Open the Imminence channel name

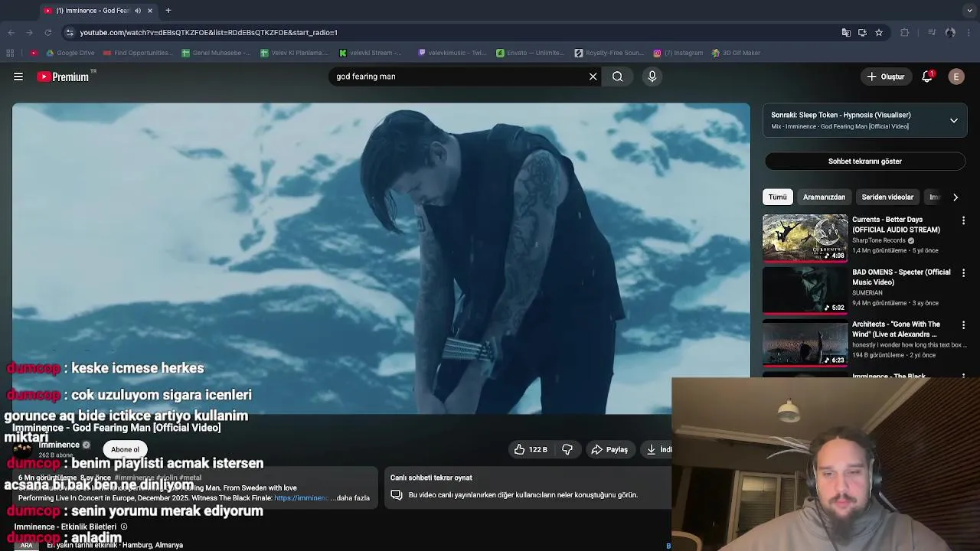pyautogui.click(x=59, y=445)
